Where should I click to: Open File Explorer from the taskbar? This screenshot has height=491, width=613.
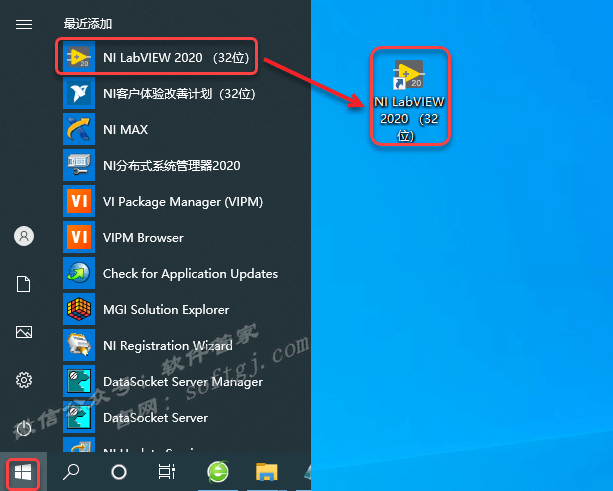pos(267,471)
